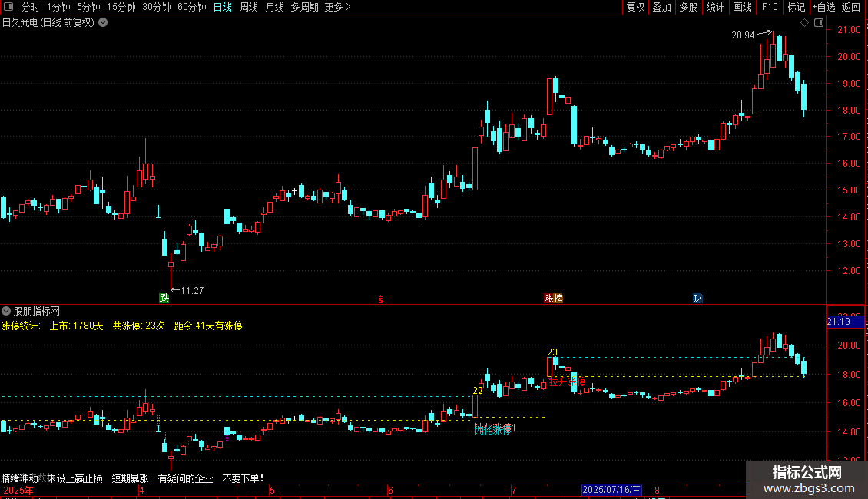The image size is (868, 499).
Task: Click the month 6 timeline label
Action: pyautogui.click(x=390, y=490)
